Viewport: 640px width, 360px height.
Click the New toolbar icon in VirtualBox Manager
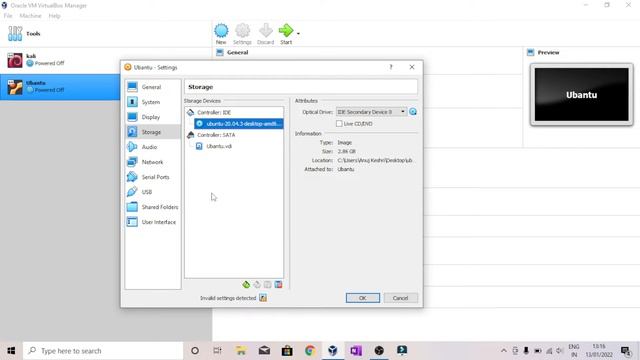point(221,34)
